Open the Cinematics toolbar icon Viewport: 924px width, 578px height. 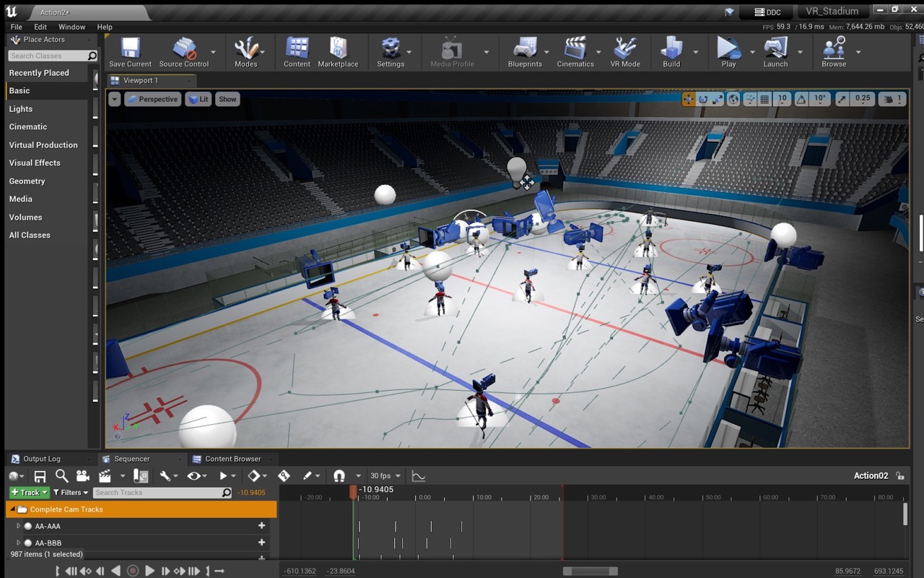(x=575, y=49)
